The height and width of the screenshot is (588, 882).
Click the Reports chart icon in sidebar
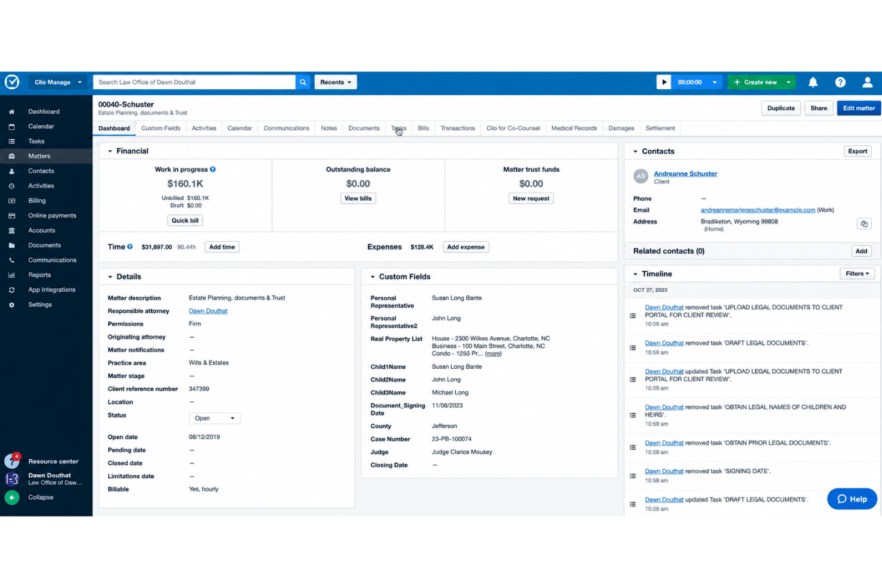click(11, 275)
